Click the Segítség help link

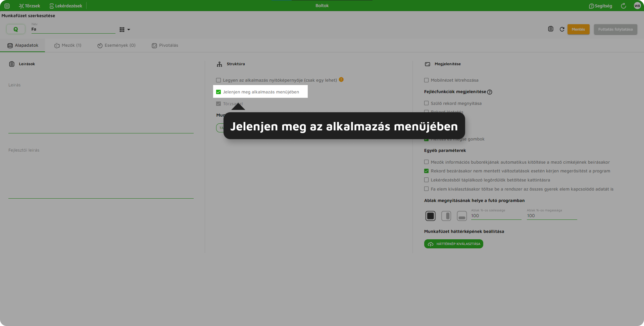(600, 6)
